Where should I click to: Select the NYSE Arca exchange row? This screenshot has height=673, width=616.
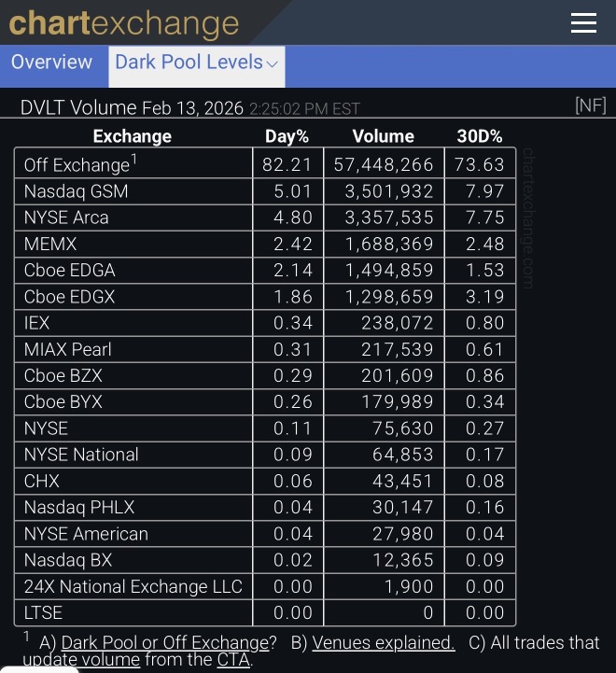click(x=265, y=217)
